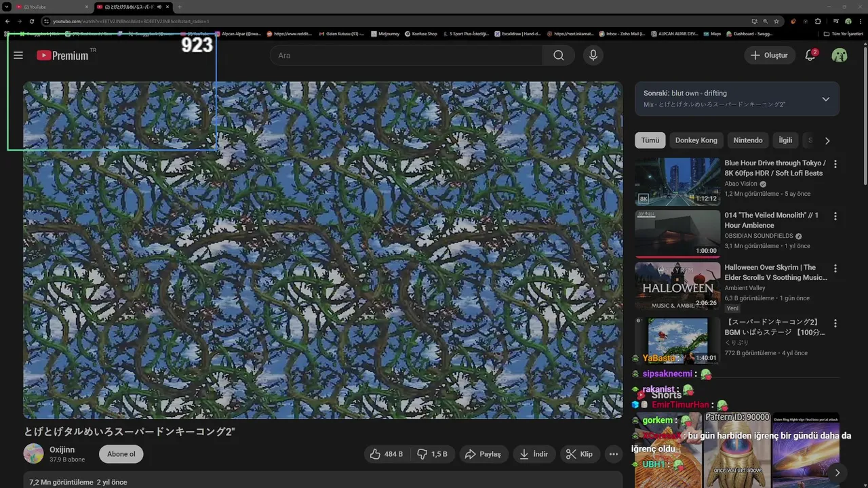The height and width of the screenshot is (488, 868).
Task: Open Gelen Kutusu (31) bookmark
Action: click(x=340, y=33)
